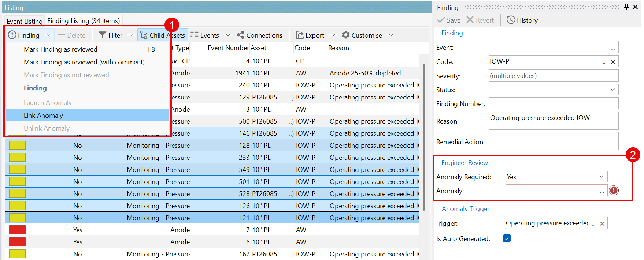Browse Code values with ellipsis button
This screenshot has width=644, height=260.
pos(603,63)
